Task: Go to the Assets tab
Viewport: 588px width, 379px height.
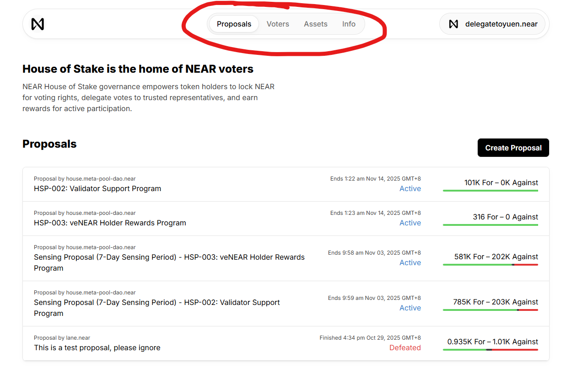Action: click(x=316, y=24)
